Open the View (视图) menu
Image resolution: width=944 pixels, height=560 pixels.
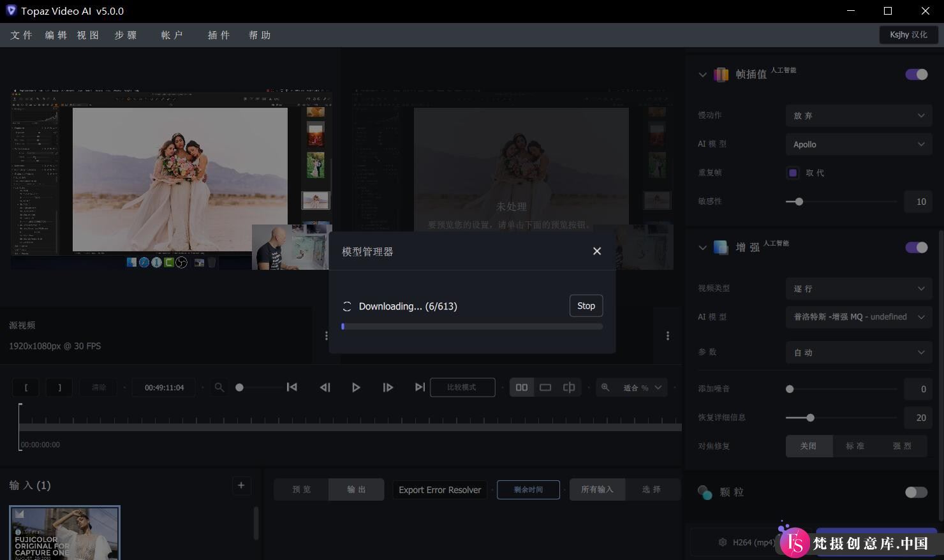[x=88, y=35]
